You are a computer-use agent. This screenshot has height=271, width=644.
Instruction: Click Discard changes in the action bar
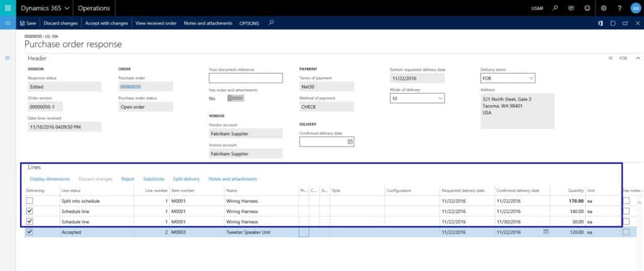click(61, 23)
